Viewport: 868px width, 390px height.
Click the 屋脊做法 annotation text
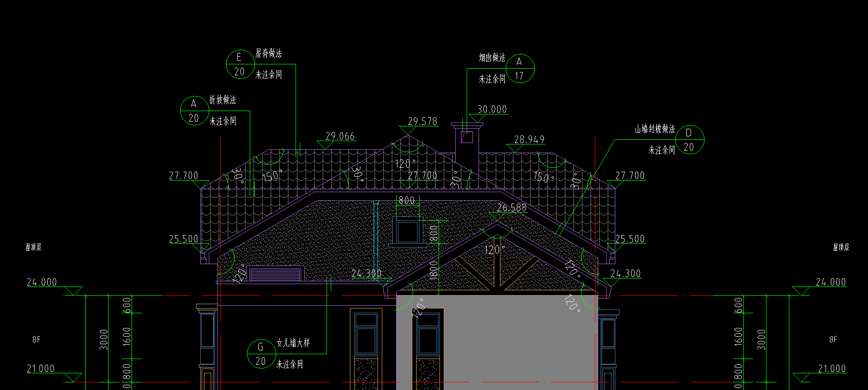(268, 53)
